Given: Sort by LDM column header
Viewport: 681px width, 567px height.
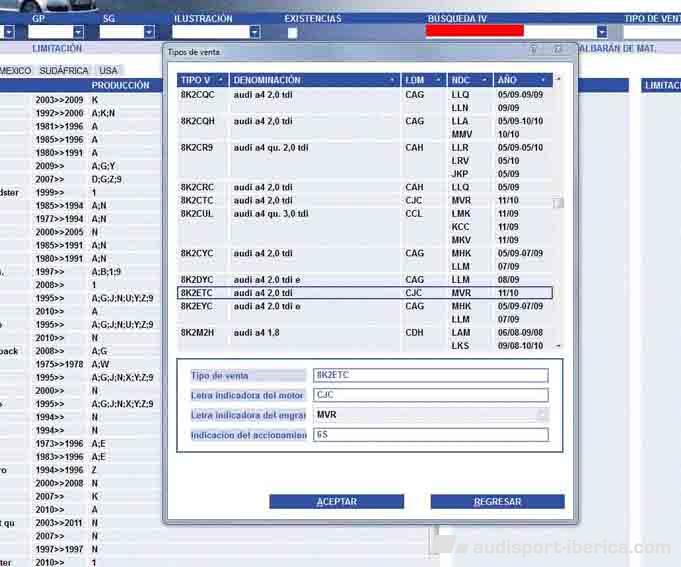Looking at the screenshot, I should point(423,80).
